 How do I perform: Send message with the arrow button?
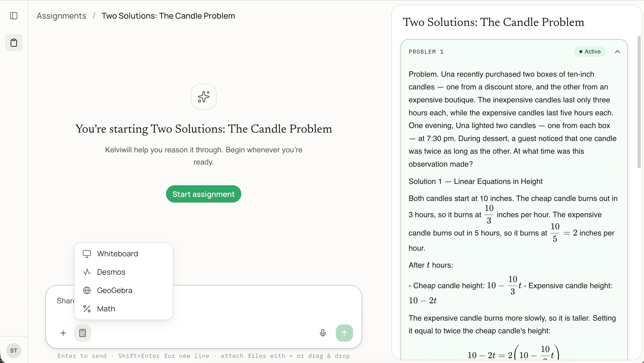pyautogui.click(x=344, y=333)
